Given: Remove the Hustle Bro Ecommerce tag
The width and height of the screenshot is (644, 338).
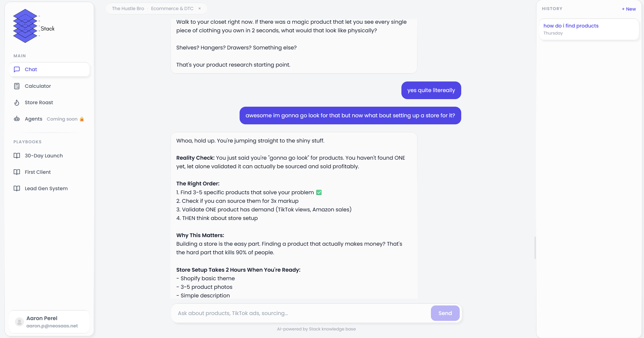Looking at the screenshot, I should [200, 9].
